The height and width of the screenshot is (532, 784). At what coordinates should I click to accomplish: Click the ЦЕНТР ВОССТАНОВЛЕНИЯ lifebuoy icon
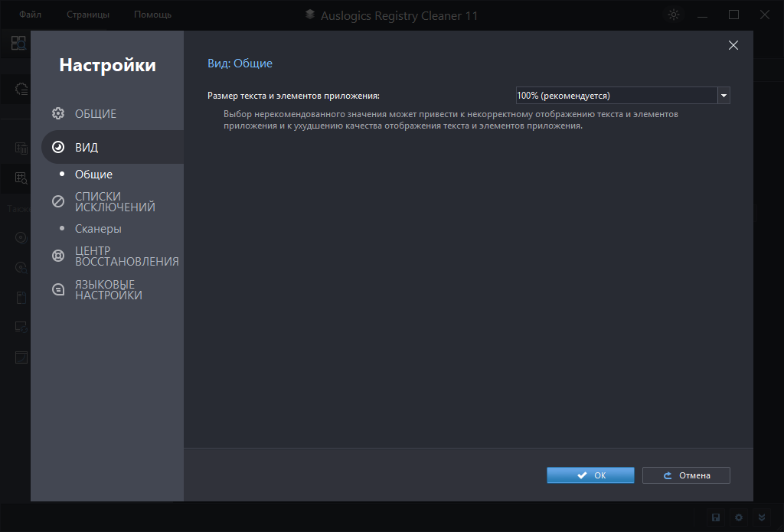pyautogui.click(x=58, y=256)
